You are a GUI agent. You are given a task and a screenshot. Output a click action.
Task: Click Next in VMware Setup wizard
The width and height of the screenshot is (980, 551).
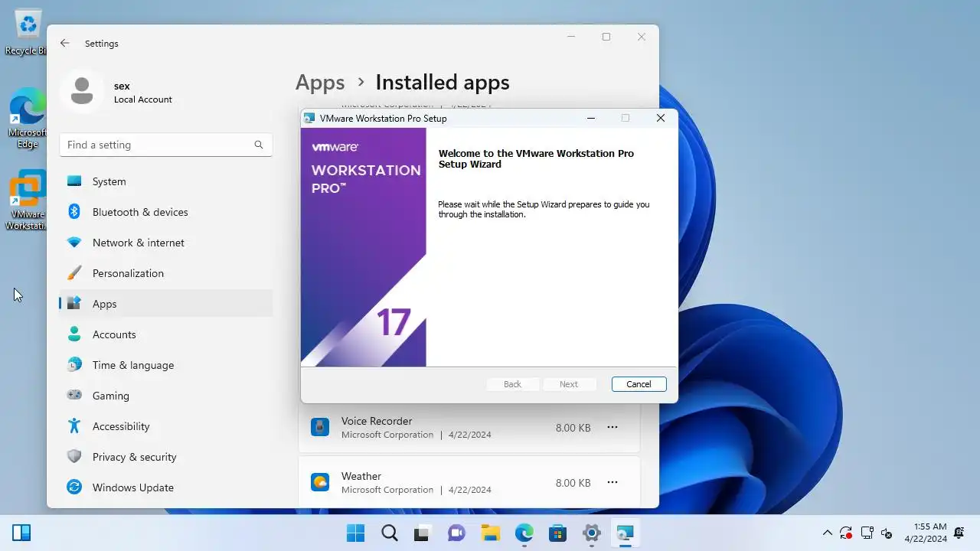569,384
